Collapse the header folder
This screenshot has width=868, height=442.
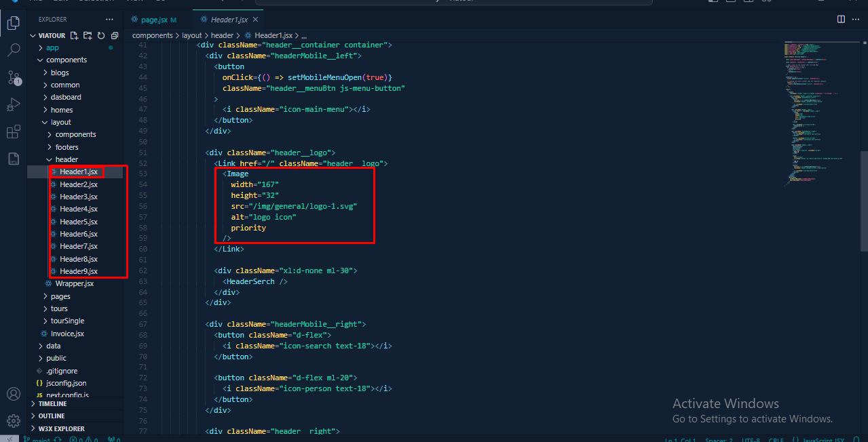coord(67,159)
